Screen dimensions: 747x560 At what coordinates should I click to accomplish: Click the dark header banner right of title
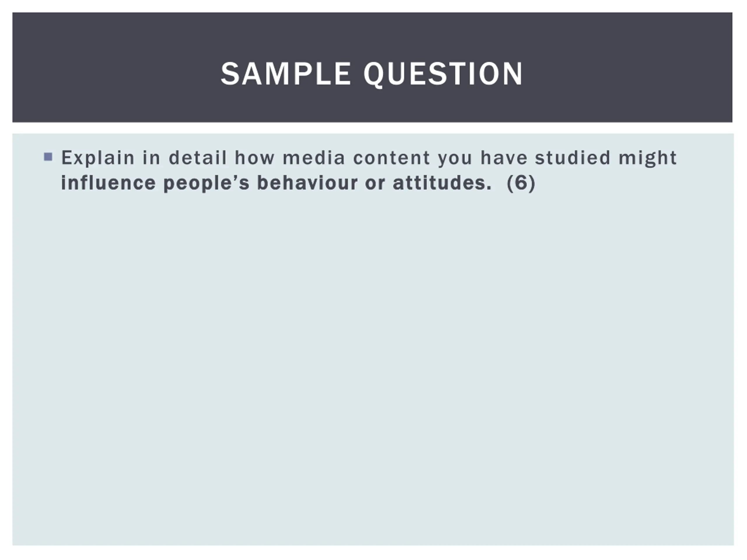point(628,67)
